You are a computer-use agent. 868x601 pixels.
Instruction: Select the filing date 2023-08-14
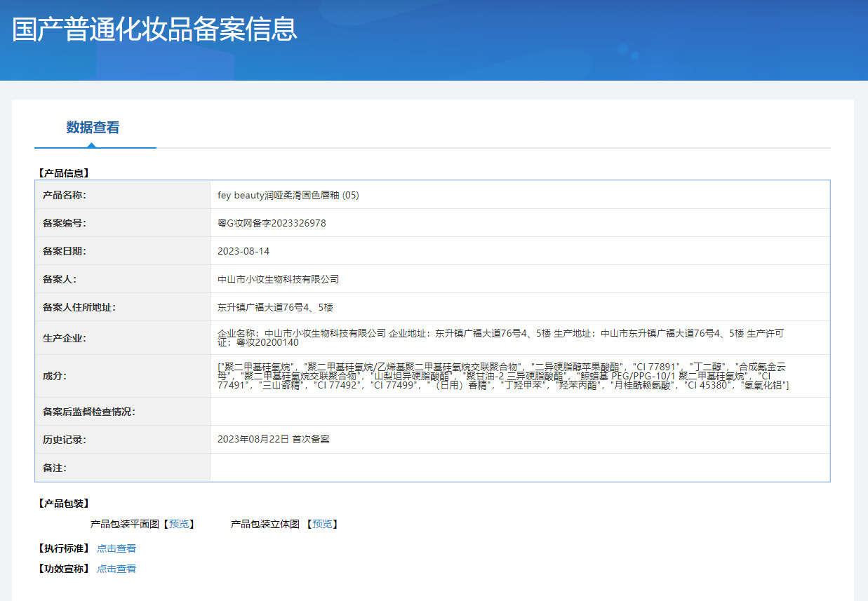tap(246, 250)
